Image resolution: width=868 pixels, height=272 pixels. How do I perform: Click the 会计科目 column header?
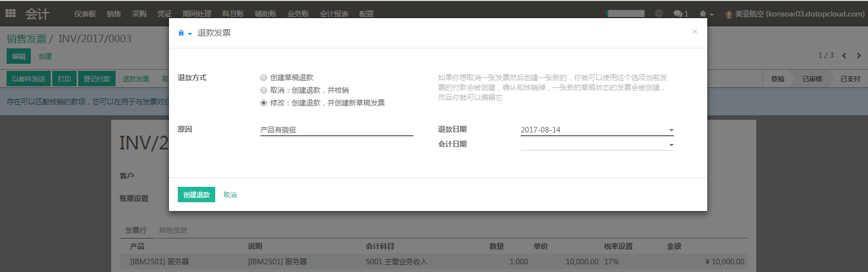tap(380, 246)
